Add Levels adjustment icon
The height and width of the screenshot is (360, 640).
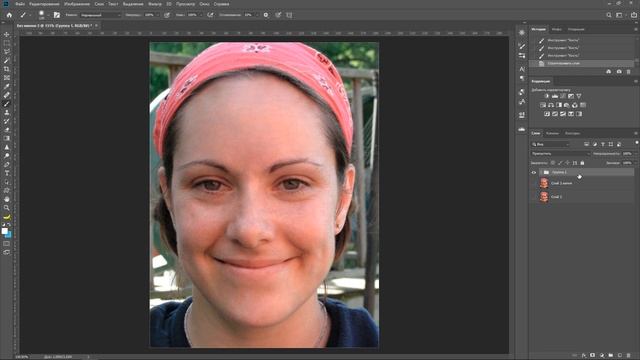[555, 96]
